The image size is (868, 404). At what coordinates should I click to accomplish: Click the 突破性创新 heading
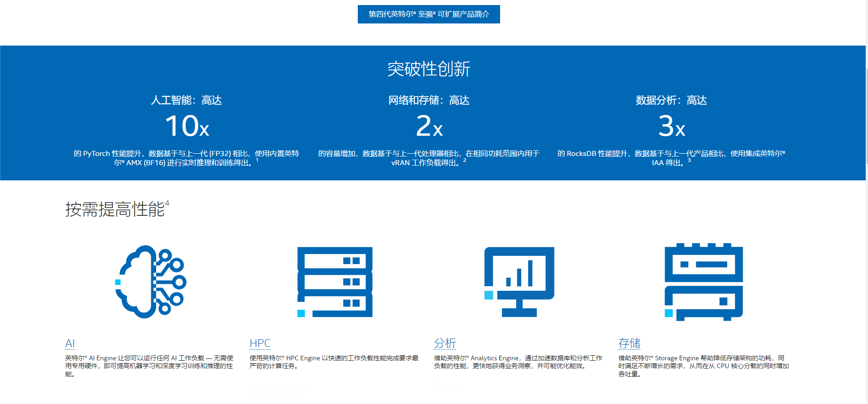click(x=429, y=69)
